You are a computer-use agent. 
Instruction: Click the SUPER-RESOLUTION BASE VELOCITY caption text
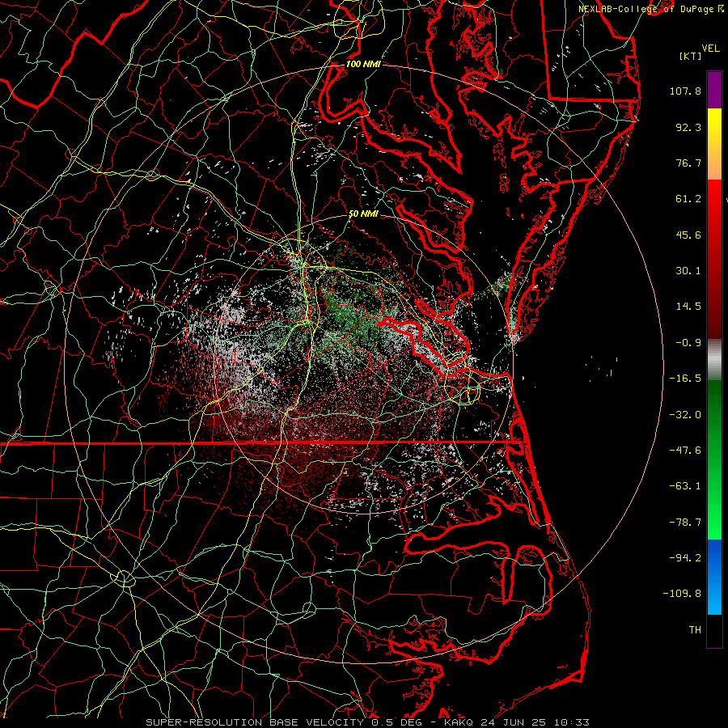[256, 722]
